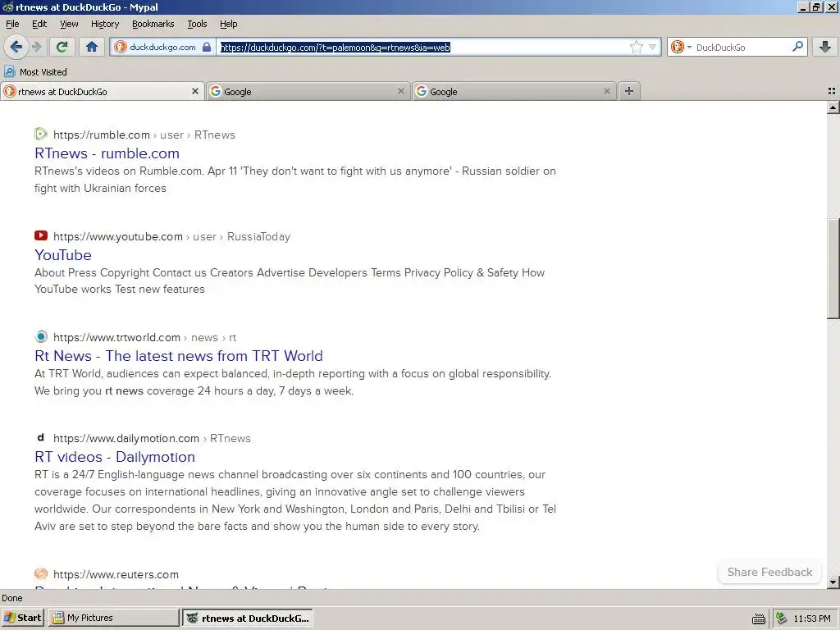Viewport: 840px width, 630px height.
Task: Click the vertical scrollbar thumb
Action: pos(833,268)
